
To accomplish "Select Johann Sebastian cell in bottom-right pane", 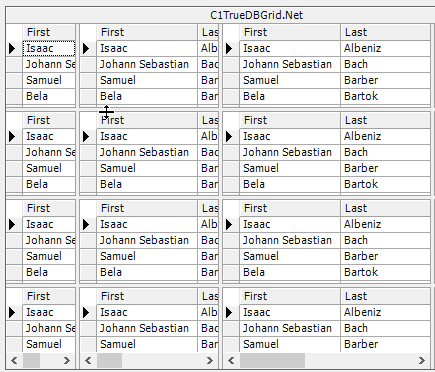I will click(290, 328).
